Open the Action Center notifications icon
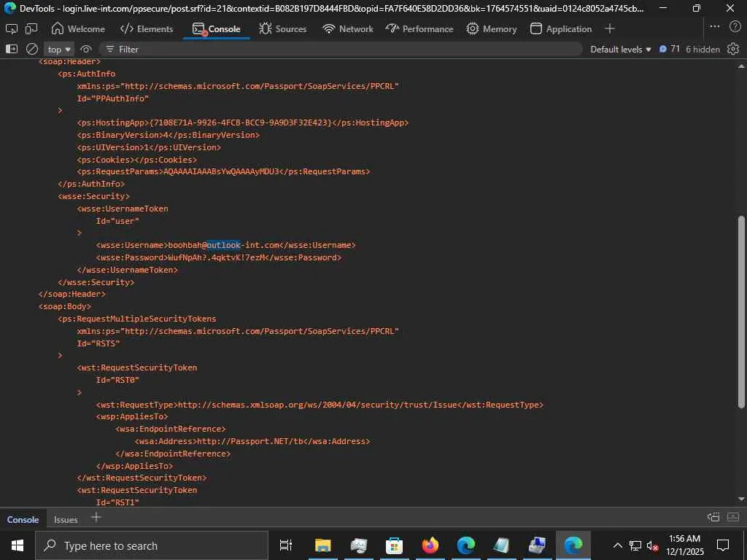Image resolution: width=747 pixels, height=560 pixels. pos(723,545)
